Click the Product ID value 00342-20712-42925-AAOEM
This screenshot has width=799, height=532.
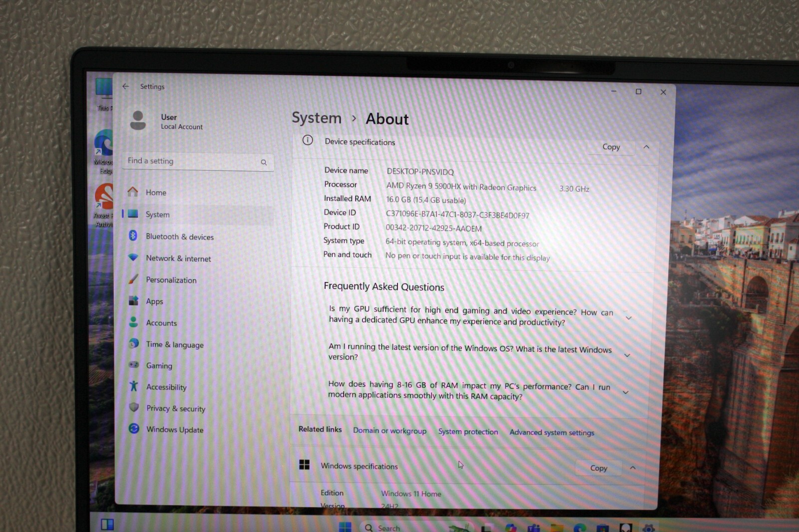pyautogui.click(x=433, y=228)
